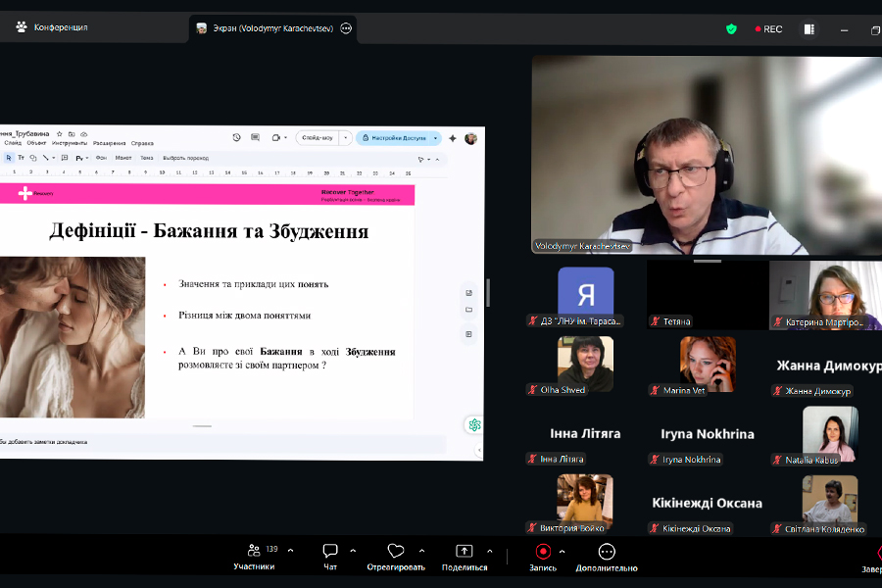Open the Расширения menu
This screenshot has width=882, height=588.
click(109, 143)
